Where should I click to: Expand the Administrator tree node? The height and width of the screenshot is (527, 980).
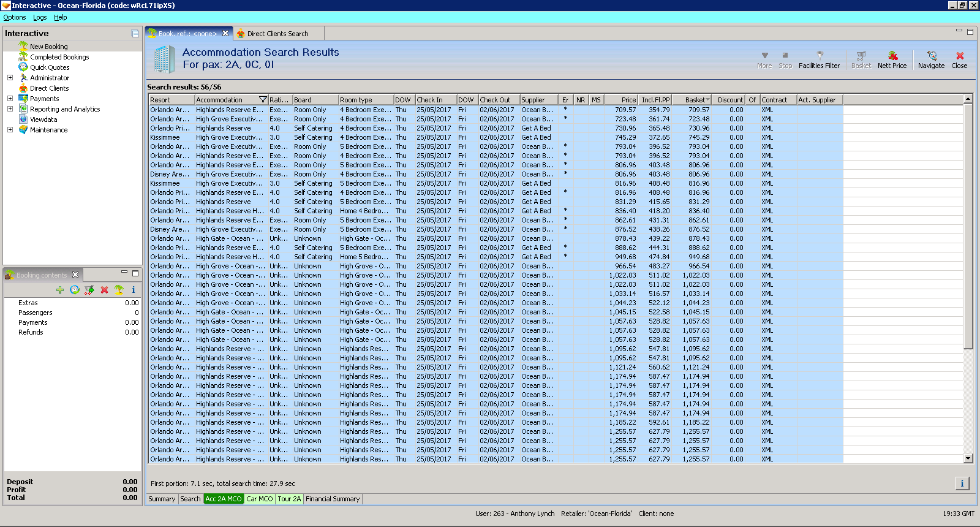(10, 78)
